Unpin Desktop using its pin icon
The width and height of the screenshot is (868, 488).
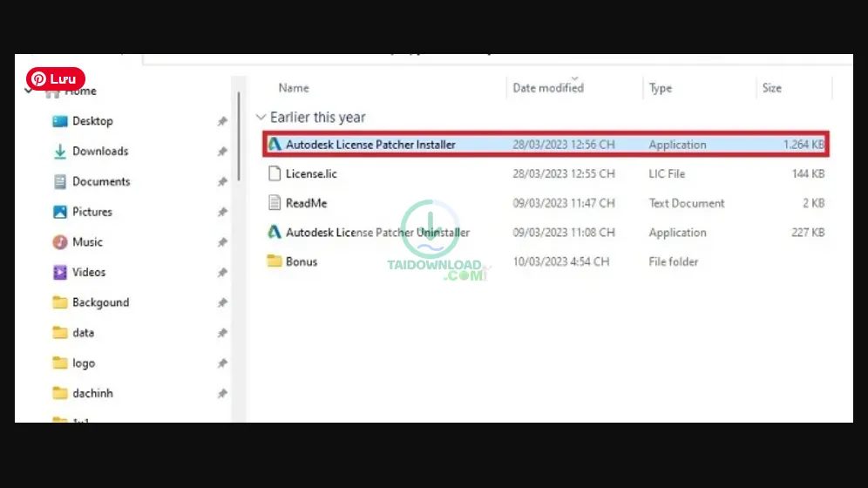(222, 121)
